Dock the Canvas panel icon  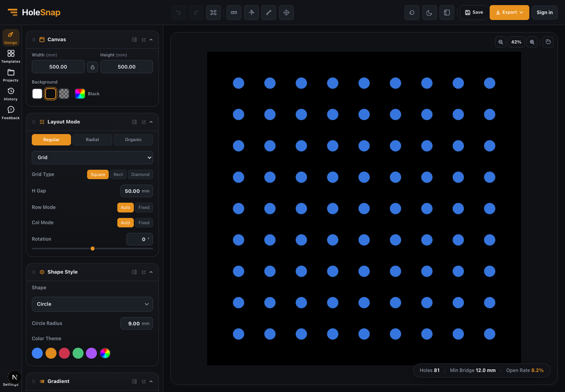click(134, 40)
